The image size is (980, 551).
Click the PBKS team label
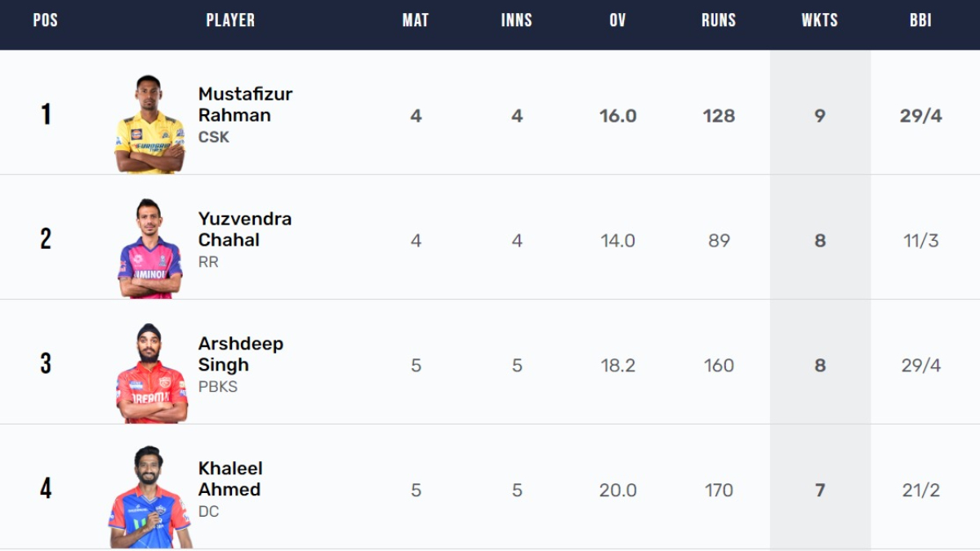click(218, 387)
